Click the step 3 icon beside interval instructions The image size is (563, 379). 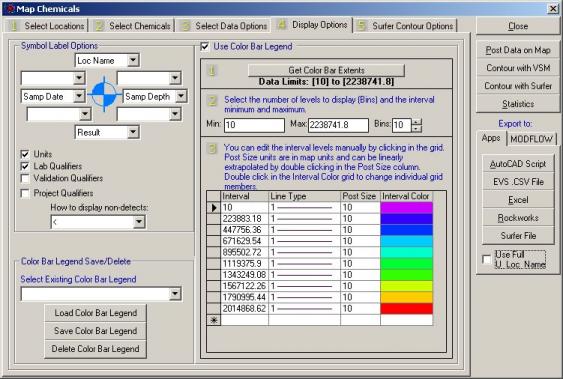(x=212, y=148)
